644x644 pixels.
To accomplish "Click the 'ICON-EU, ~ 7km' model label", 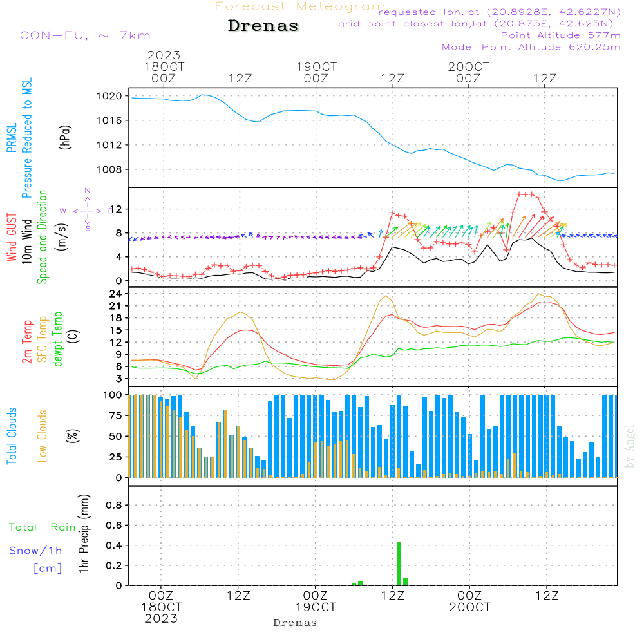I will [83, 35].
